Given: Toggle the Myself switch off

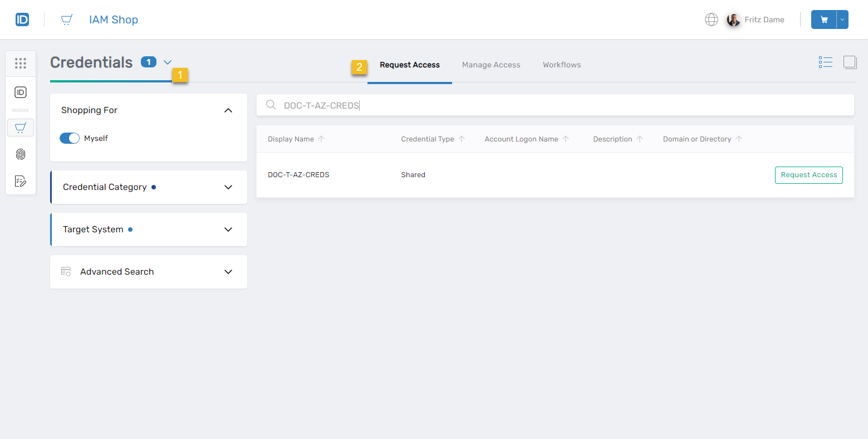Looking at the screenshot, I should [70, 138].
